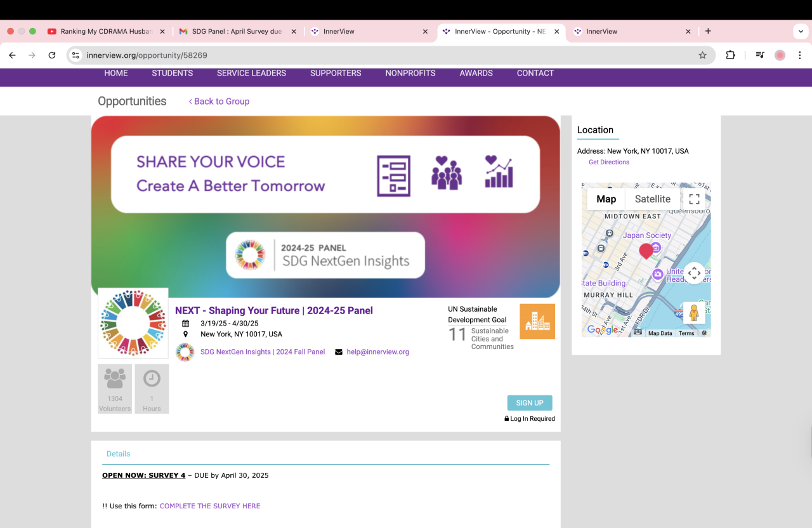
Task: Open a new browser tab
Action: point(708,31)
